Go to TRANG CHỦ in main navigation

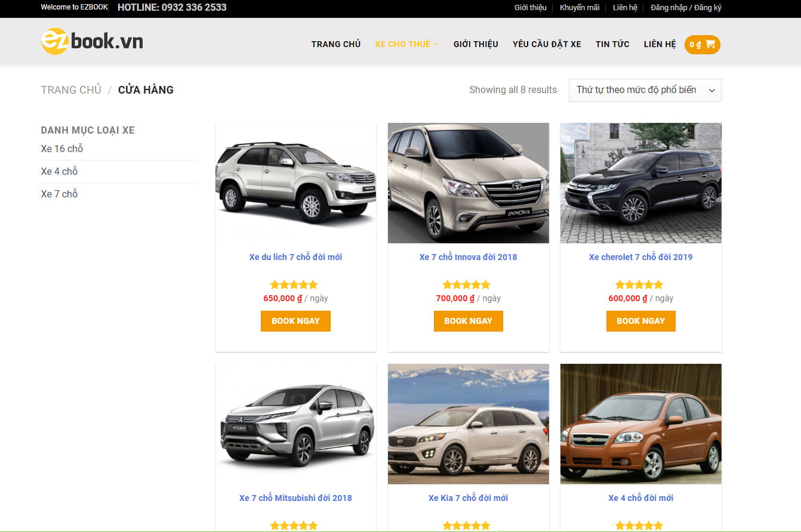(x=335, y=44)
